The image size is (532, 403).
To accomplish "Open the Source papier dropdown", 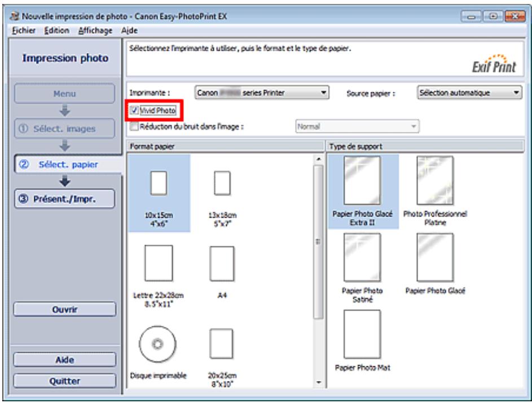I will 469,92.
